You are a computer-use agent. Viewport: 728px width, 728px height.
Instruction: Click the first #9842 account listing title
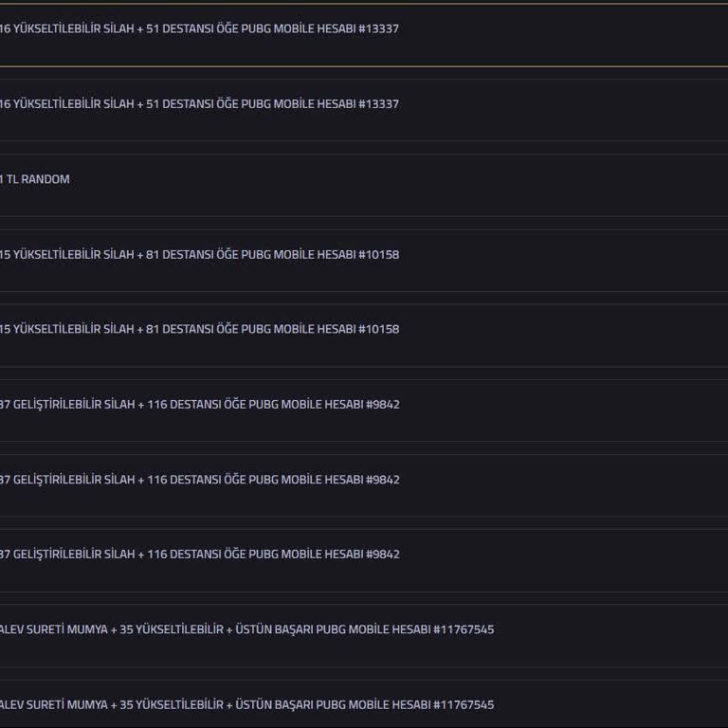(199, 404)
